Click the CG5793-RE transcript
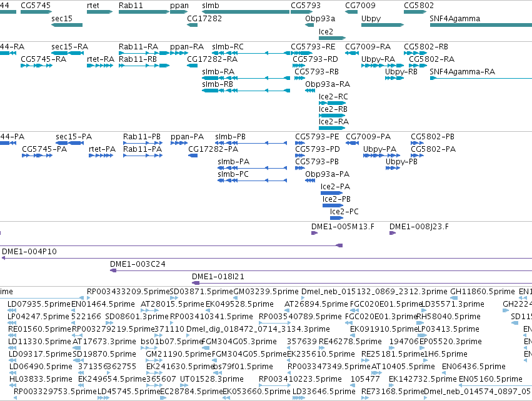Screen dimensions: 532x401 (x=301, y=53)
